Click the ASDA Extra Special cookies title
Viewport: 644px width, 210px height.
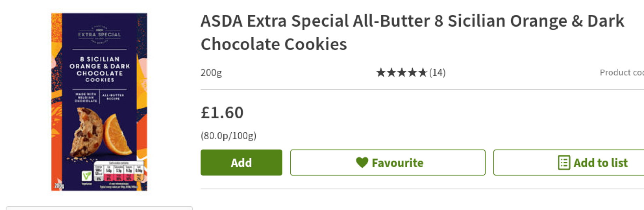pos(412,32)
